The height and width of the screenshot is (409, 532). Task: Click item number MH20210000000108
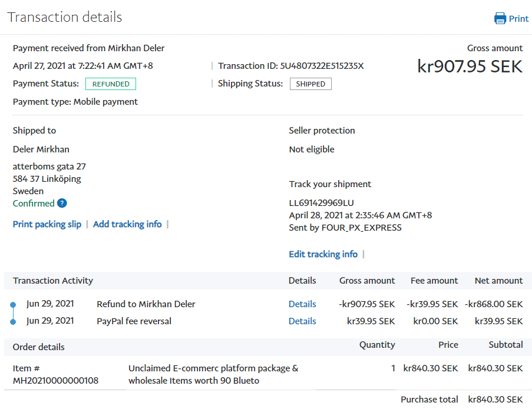click(55, 381)
